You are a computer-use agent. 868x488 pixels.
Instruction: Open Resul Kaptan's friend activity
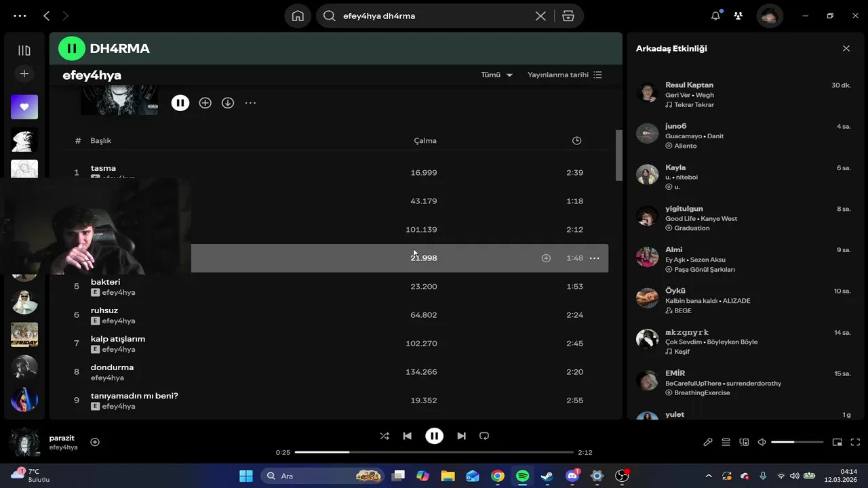coord(745,95)
